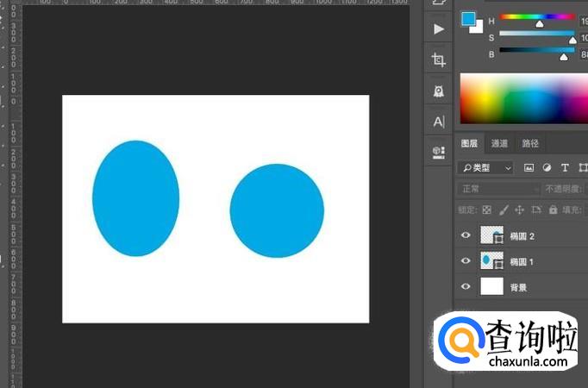Viewport: 588px width, 388px height.
Task: Click the 椭圆 1 layer name
Action: pyautogui.click(x=522, y=261)
